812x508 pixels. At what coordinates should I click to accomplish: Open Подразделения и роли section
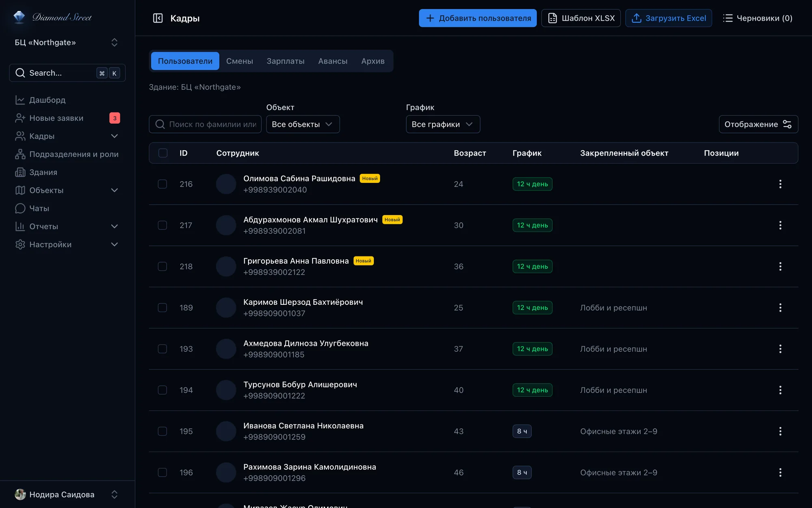(67, 154)
